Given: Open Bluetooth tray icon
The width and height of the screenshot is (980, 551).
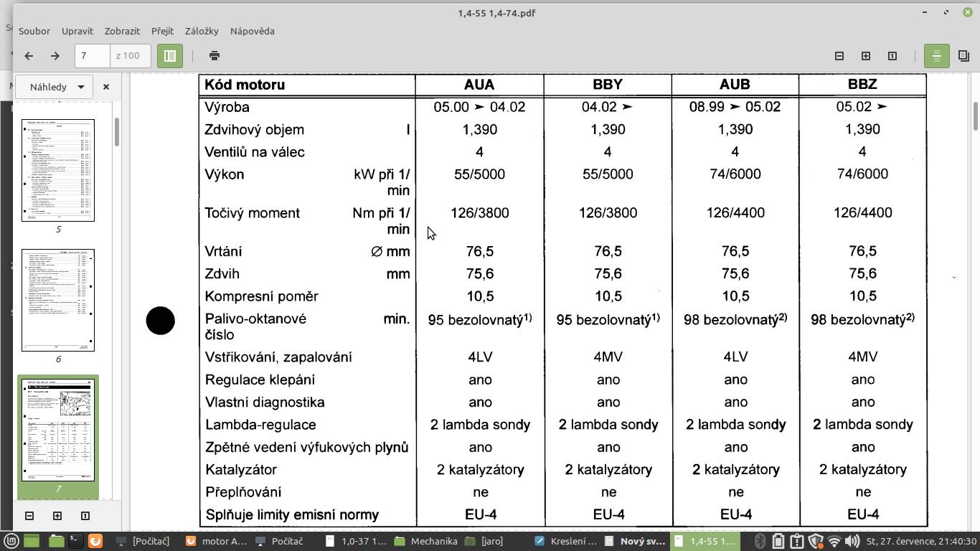Looking at the screenshot, I should pyautogui.click(x=760, y=541).
